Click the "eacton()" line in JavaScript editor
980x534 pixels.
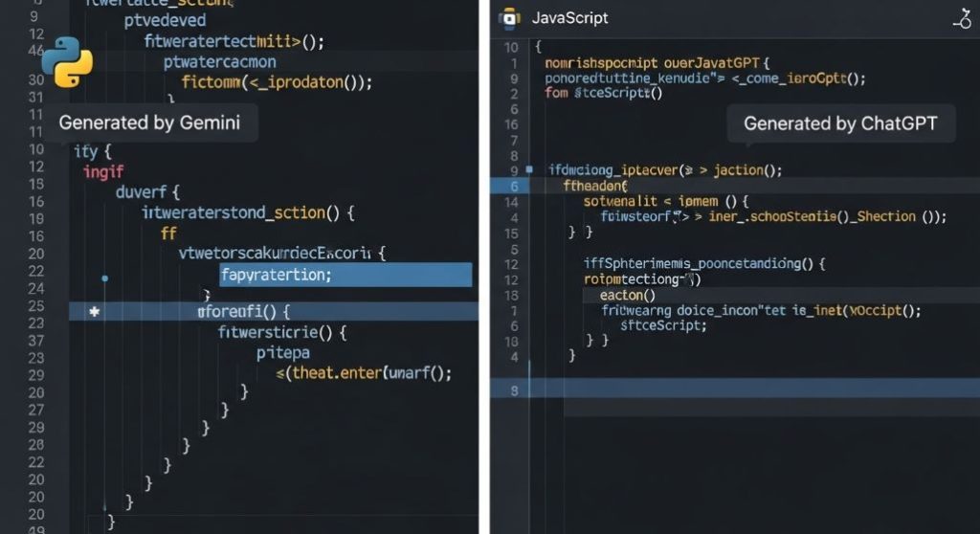(617, 295)
